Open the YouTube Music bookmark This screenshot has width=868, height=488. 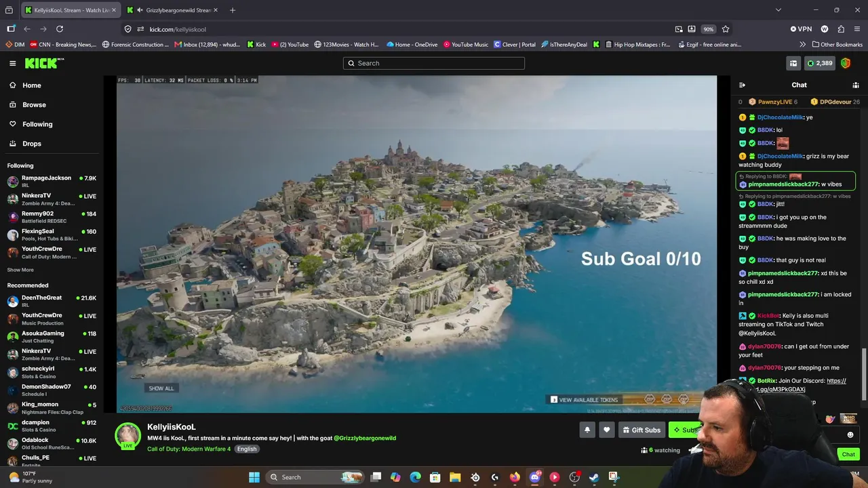click(x=466, y=45)
